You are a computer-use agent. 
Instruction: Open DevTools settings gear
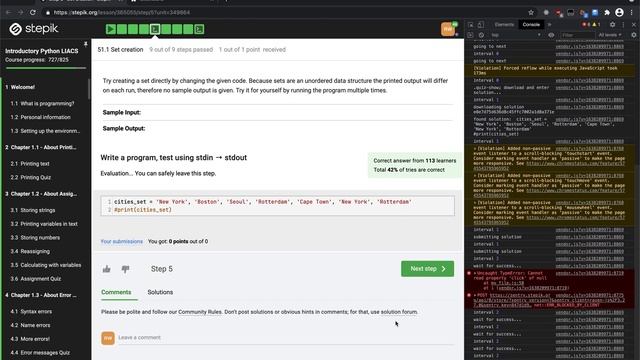pos(612,24)
